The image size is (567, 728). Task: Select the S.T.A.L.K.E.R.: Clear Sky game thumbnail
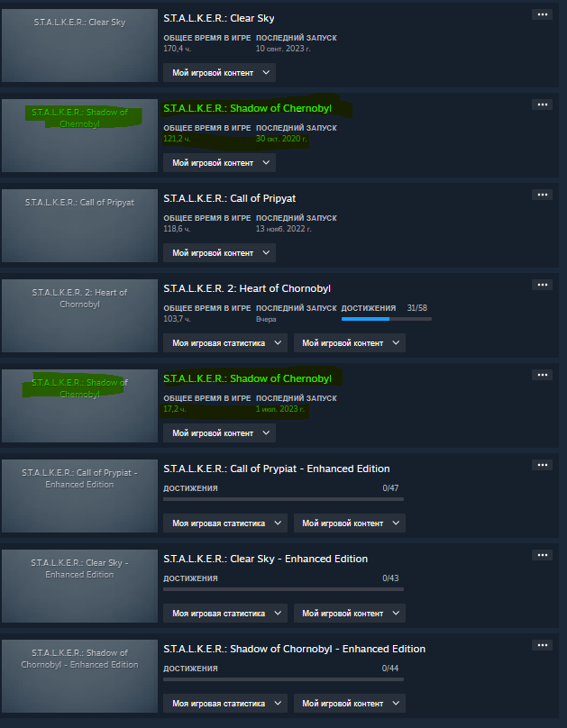(80, 45)
